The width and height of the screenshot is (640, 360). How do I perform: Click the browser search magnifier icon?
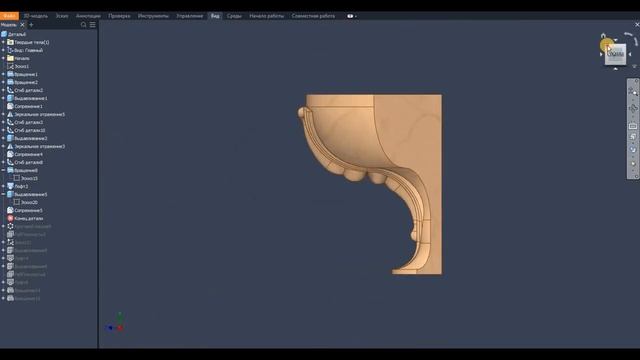coord(83,25)
